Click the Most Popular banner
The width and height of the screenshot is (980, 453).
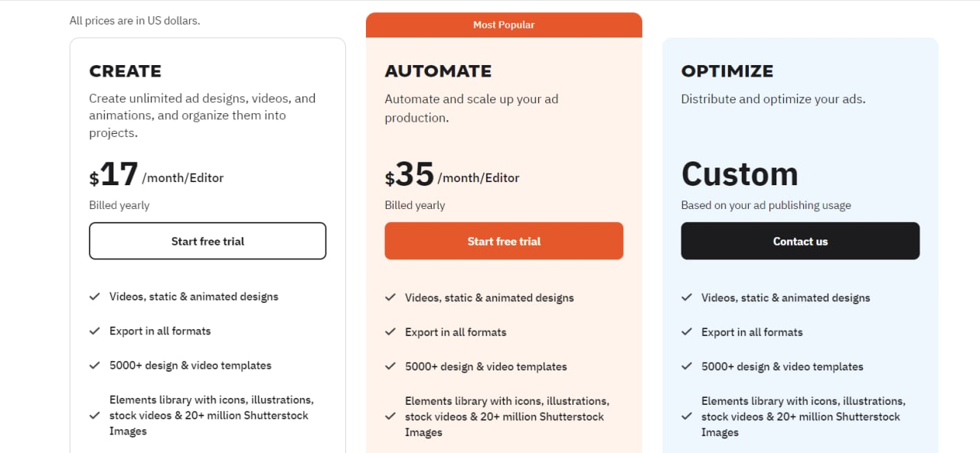pyautogui.click(x=504, y=24)
